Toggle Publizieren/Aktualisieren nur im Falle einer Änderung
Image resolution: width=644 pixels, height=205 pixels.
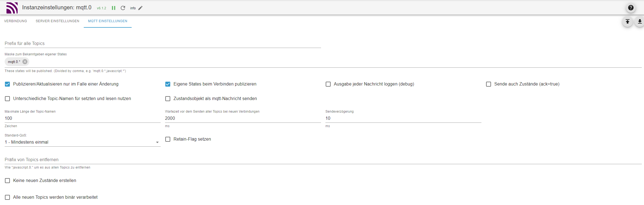click(7, 84)
